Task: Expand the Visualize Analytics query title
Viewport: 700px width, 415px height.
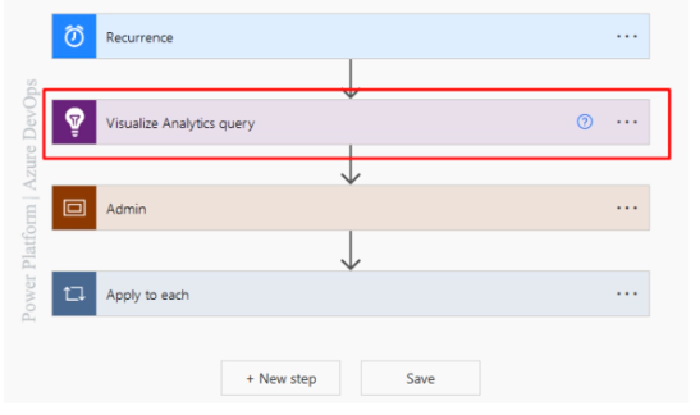Action: tap(180, 123)
